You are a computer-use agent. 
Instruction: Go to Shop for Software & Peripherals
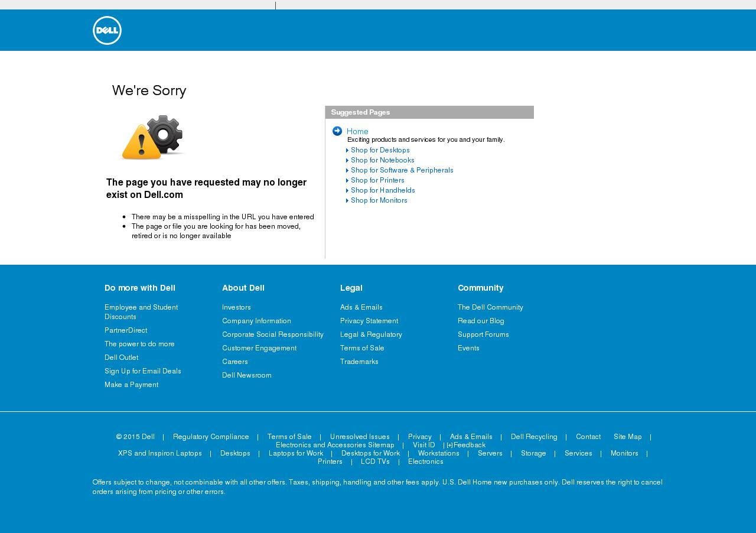[x=402, y=170]
